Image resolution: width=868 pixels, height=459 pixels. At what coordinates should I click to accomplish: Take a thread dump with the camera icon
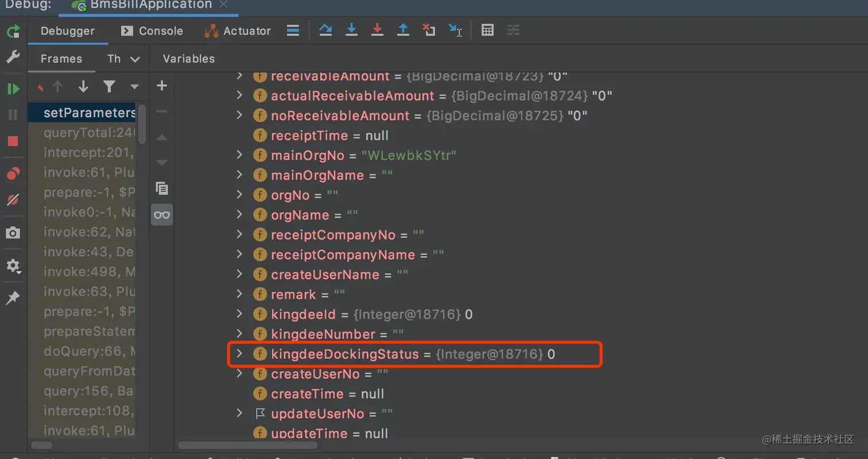point(13,233)
